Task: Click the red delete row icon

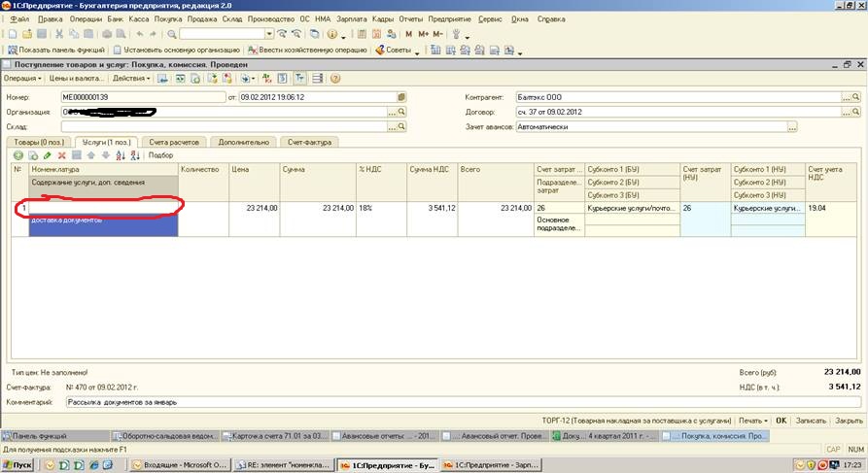Action: pos(62,155)
